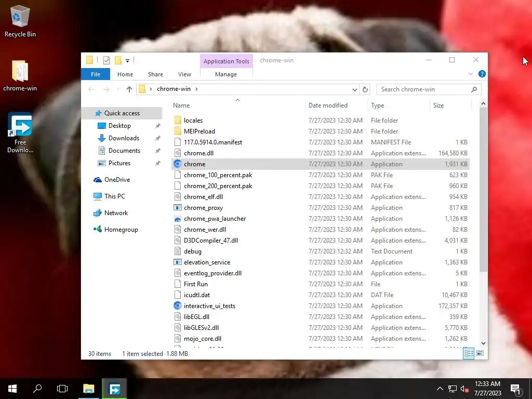This screenshot has width=532, height=399.
Task: Switch to Details view in status bar
Action: pyautogui.click(x=469, y=353)
